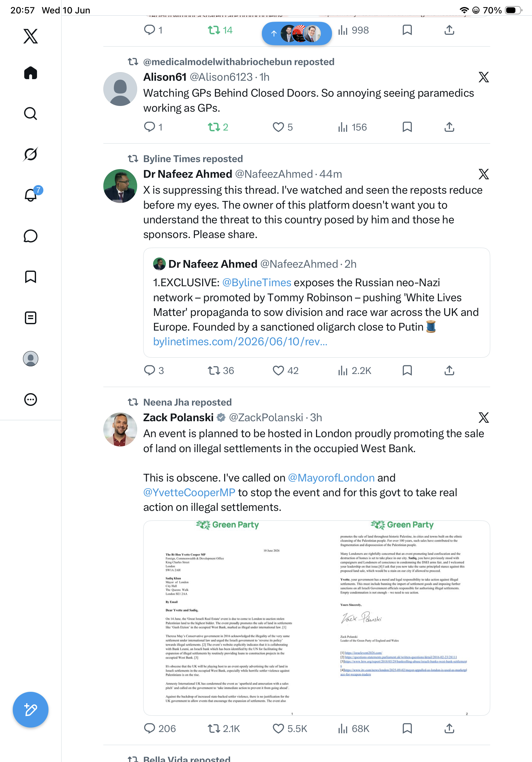The image size is (532, 762).
Task: Open Grok from the sidebar
Action: [31, 154]
